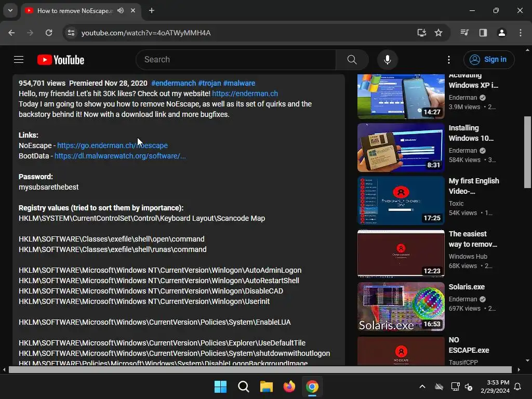Click the YouTube Search box
Viewport: 532px width, 399px height.
click(236, 59)
